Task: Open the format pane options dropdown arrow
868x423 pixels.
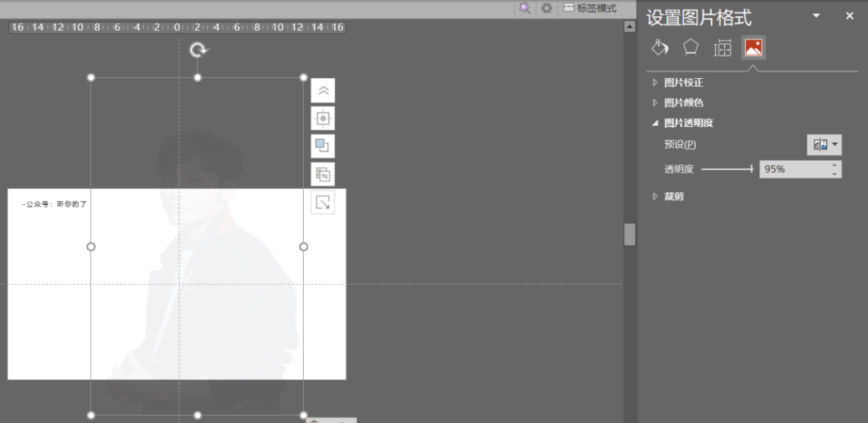Action: (816, 16)
